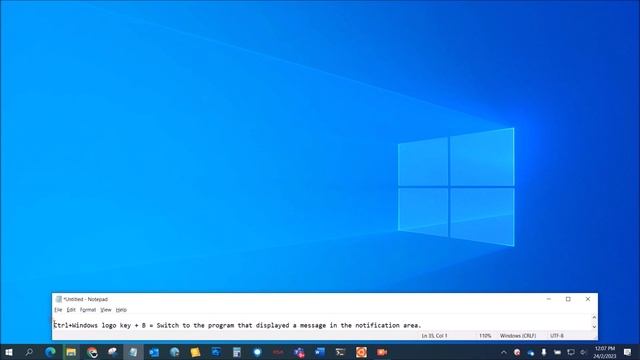Open Microsoft Teams taskbar icon
The width and height of the screenshot is (640, 360).
pos(299,352)
